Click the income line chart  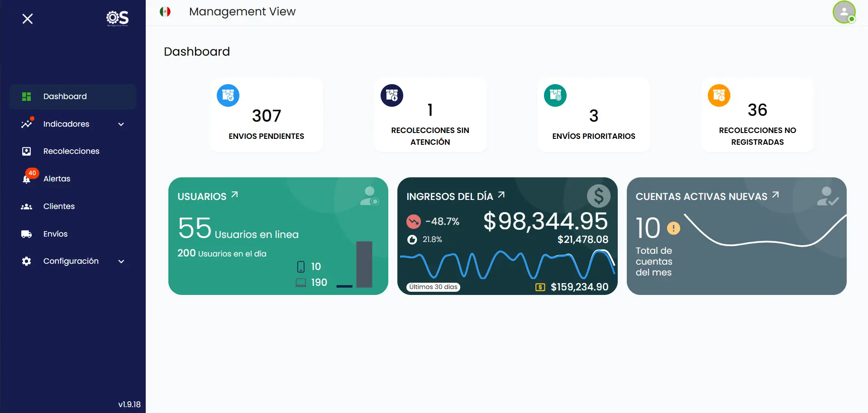click(507, 265)
